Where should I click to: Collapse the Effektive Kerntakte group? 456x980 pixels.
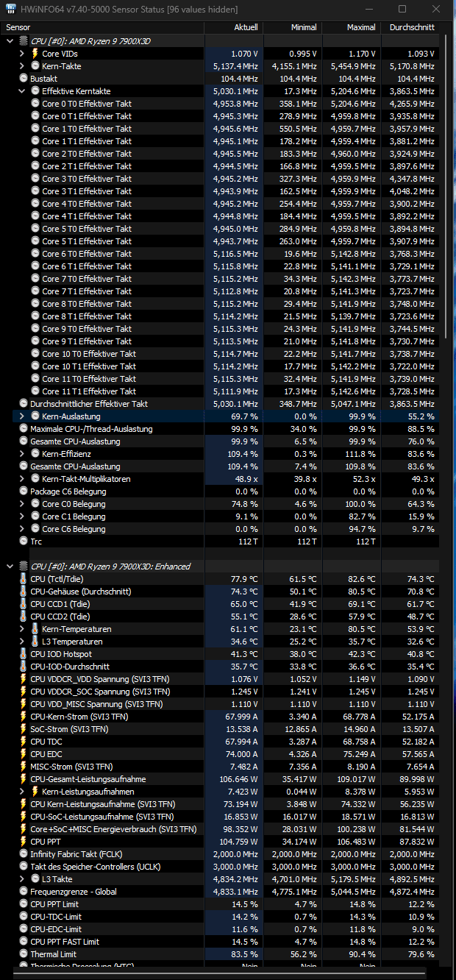[x=22, y=91]
